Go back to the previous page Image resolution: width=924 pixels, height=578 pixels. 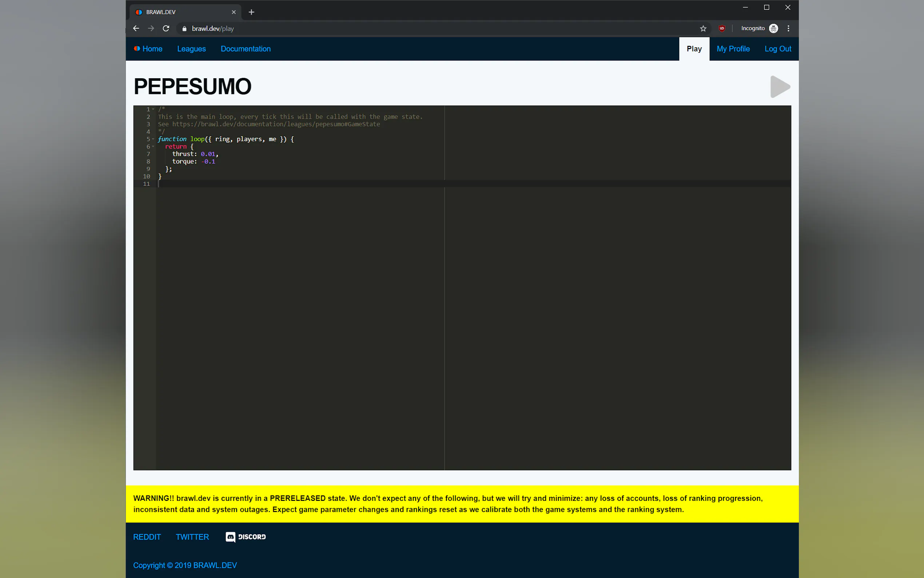(x=136, y=28)
